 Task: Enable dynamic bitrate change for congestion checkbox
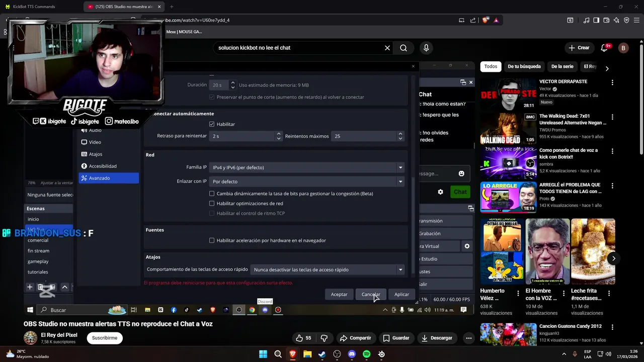click(212, 194)
